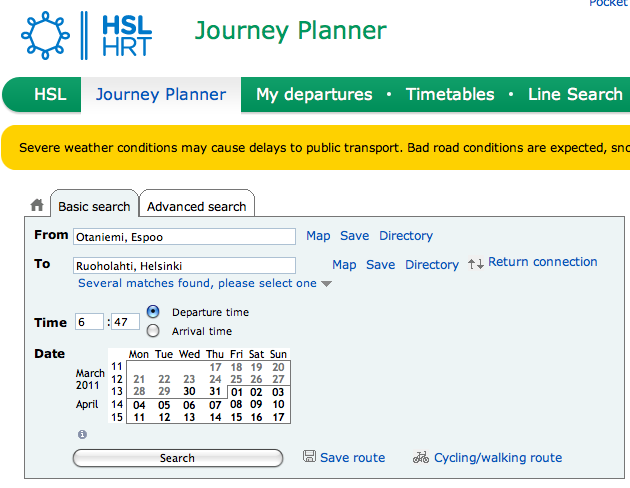This screenshot has height=488, width=630.
Task: Click the info icon below the calendar
Action: pos(82,434)
